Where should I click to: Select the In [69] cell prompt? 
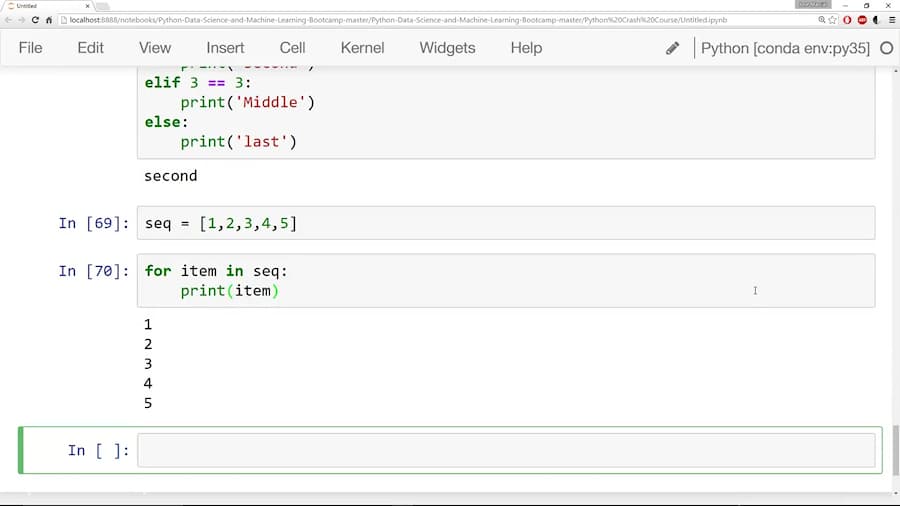[94, 223]
